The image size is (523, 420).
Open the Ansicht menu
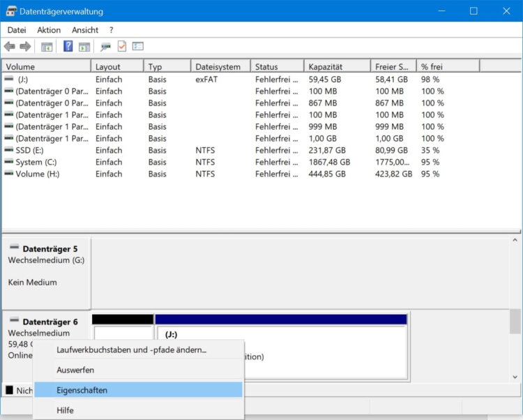tap(85, 30)
